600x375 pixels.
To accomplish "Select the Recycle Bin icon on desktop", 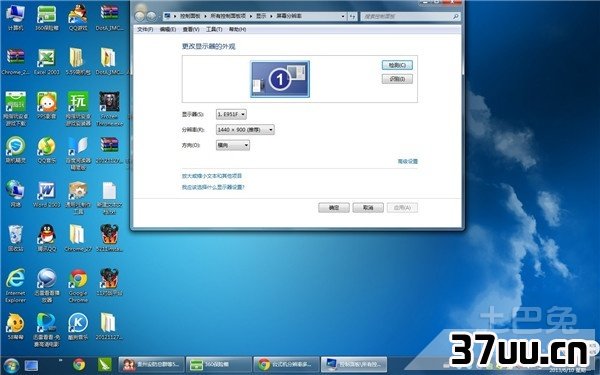I will (15, 238).
